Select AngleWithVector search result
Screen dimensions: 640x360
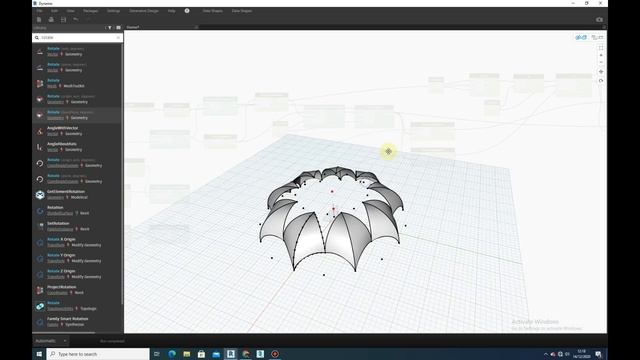pyautogui.click(x=78, y=131)
